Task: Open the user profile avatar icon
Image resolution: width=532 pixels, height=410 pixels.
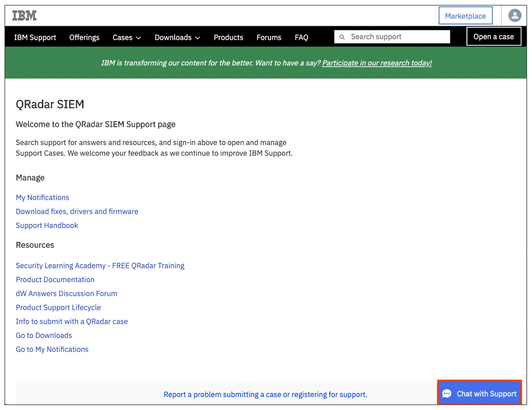Action: pyautogui.click(x=514, y=15)
